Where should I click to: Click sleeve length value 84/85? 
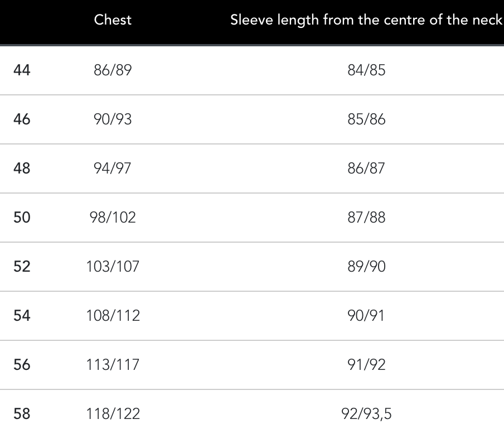tap(366, 70)
